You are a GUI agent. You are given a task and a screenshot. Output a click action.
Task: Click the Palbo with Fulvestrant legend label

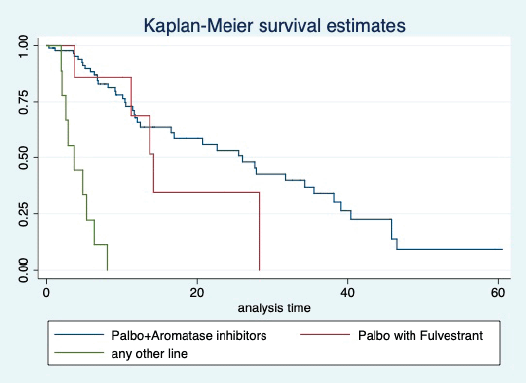tap(421, 335)
